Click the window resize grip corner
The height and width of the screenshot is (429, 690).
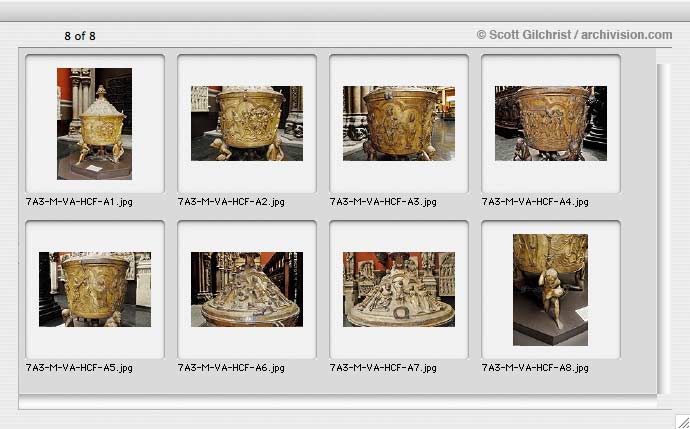point(683,422)
